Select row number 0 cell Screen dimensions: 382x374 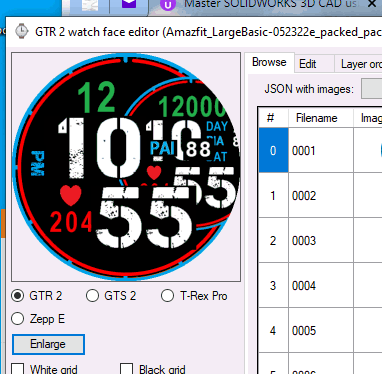[273, 150]
